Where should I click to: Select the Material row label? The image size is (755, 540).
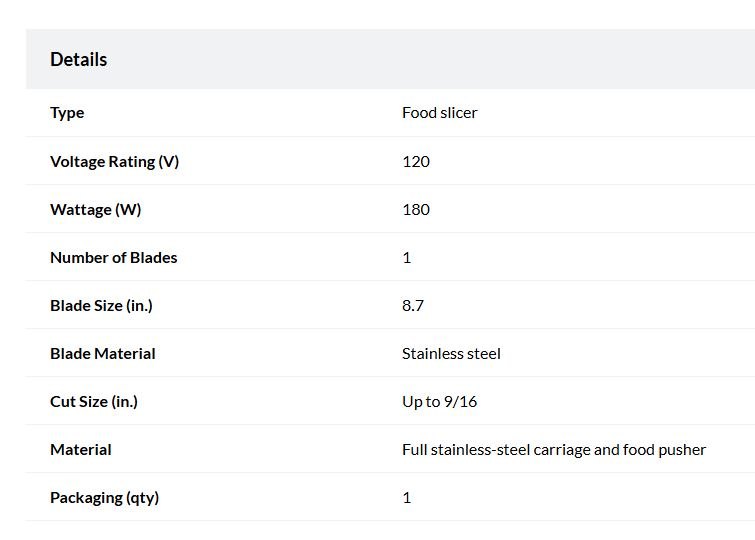pos(80,450)
